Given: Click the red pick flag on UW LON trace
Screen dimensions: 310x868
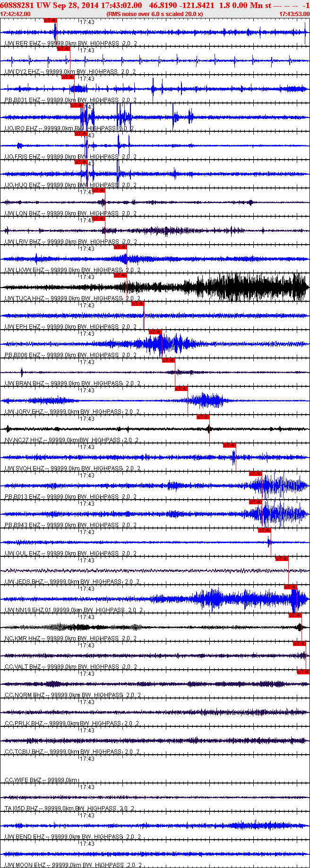Looking at the screenshot, I should point(98,190).
